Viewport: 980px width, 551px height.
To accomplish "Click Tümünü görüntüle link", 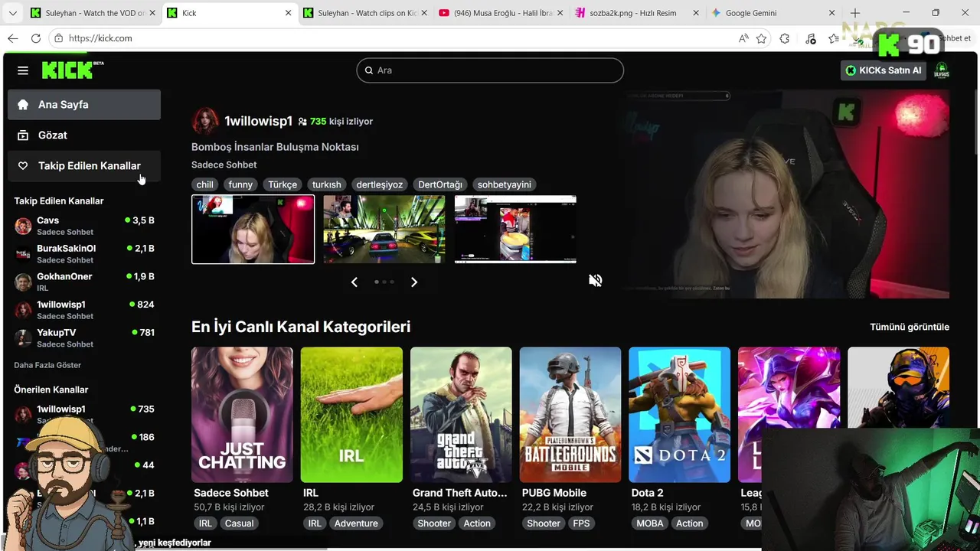I will (910, 327).
